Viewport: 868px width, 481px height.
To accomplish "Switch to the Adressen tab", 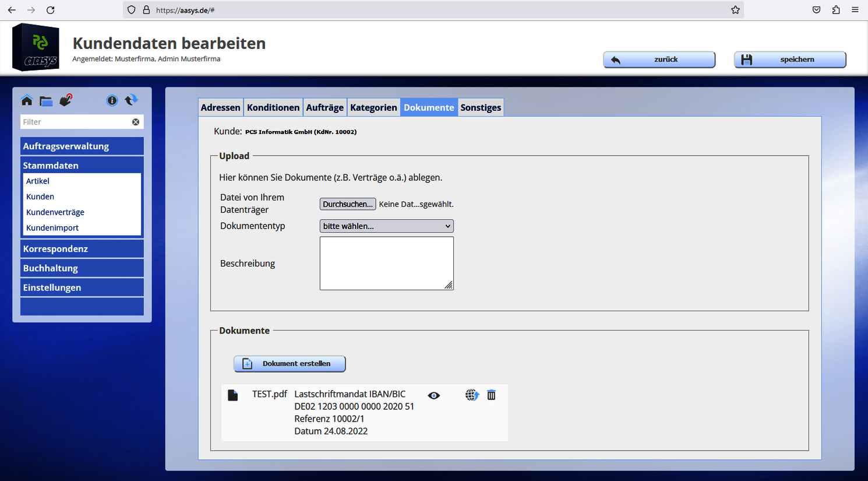I will 221,107.
